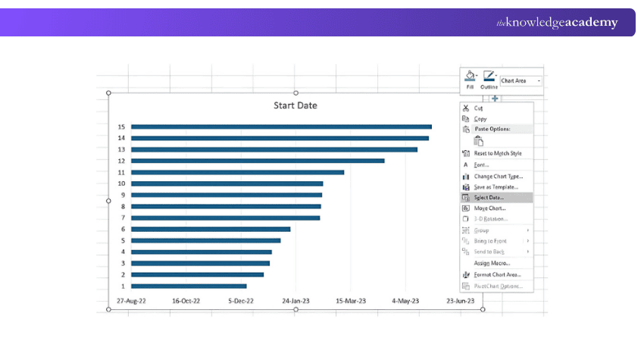This screenshot has height=341, width=644.
Task: Click the Cut scissors icon
Action: point(466,108)
